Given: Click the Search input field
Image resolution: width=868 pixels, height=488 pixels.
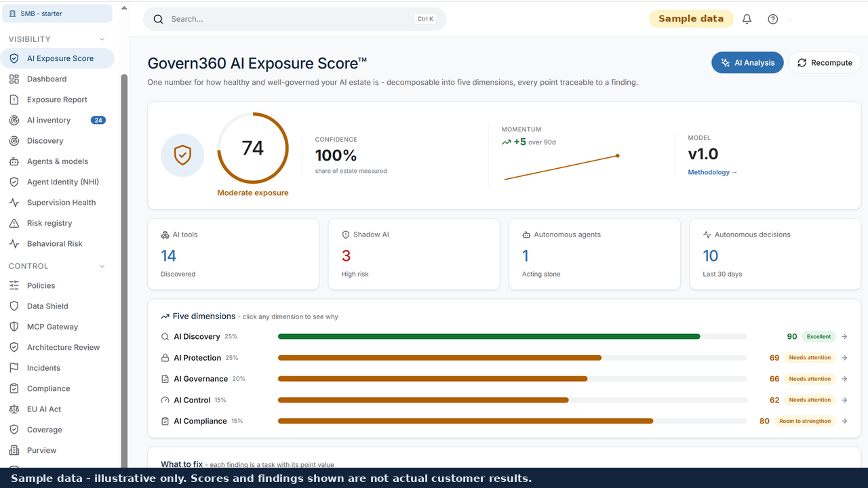Looking at the screenshot, I should [x=295, y=19].
